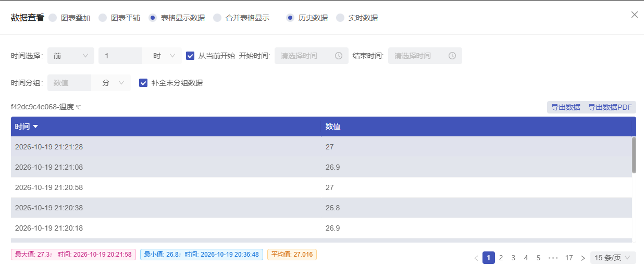This screenshot has width=644, height=266.
Task: Click the 时间 column header
Action: pos(166,126)
